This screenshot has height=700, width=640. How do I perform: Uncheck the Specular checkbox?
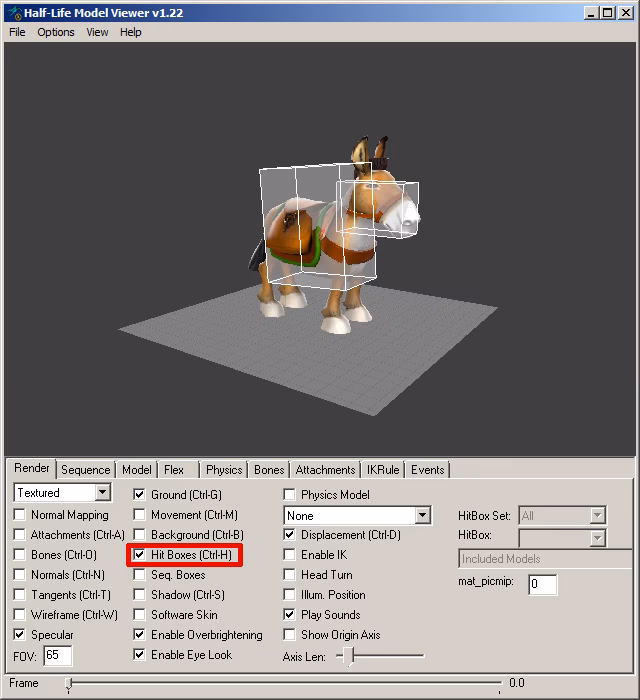tap(19, 634)
